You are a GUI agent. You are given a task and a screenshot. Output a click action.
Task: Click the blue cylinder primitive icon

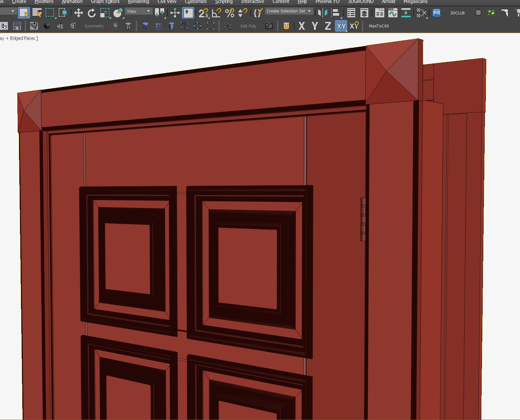171,26
